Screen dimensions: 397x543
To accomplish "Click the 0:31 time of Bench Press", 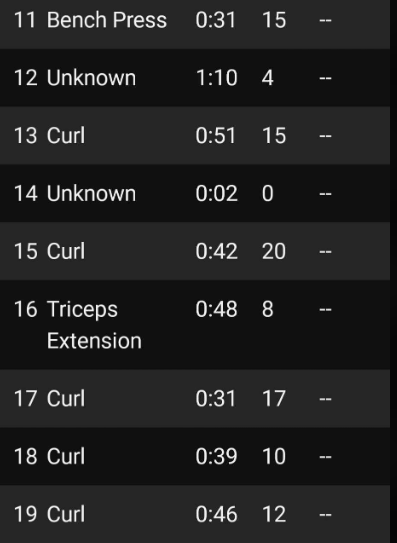I will pyautogui.click(x=215, y=20).
